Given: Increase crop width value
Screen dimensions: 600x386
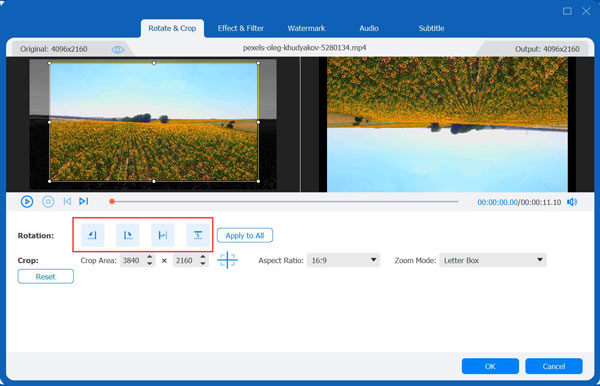Looking at the screenshot, I should pyautogui.click(x=150, y=257).
